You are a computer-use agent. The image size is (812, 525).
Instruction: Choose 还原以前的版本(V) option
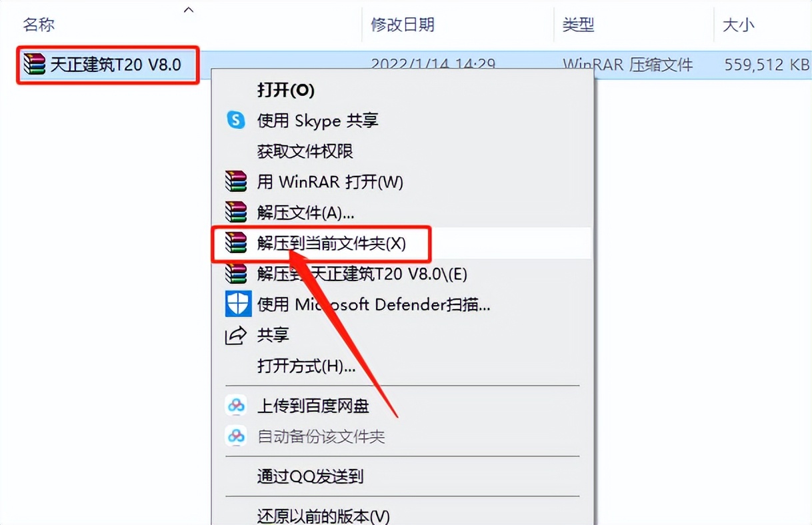[x=323, y=516]
